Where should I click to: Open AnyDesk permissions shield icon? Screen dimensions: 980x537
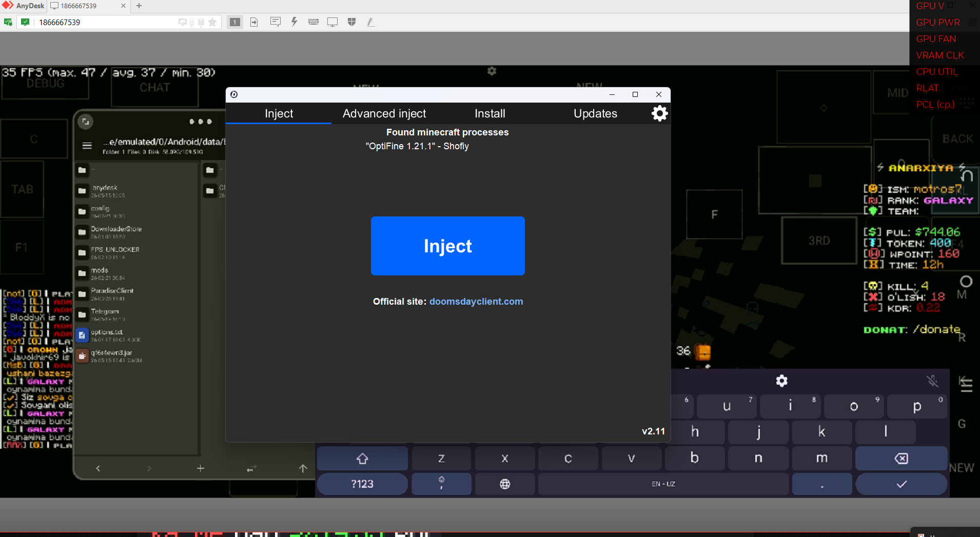tap(351, 22)
